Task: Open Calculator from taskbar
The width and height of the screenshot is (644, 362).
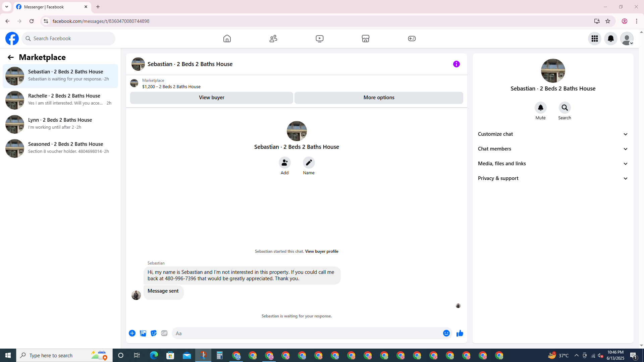Action: pos(220,355)
